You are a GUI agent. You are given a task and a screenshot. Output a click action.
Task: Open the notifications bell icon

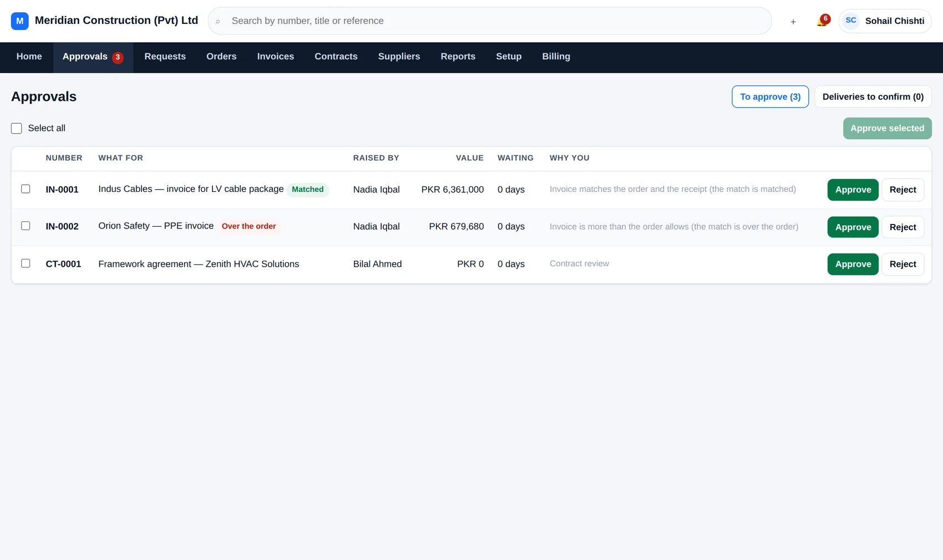click(x=822, y=21)
